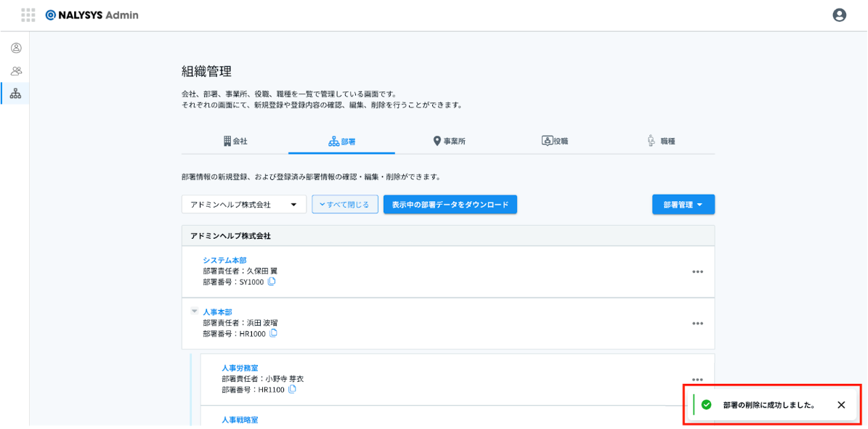Open the 人事労務室 department link

pos(240,367)
